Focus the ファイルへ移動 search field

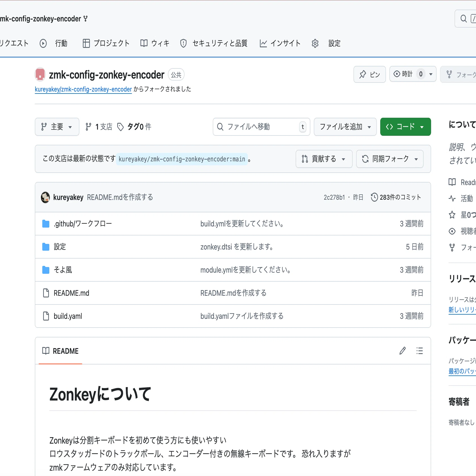[261, 127]
